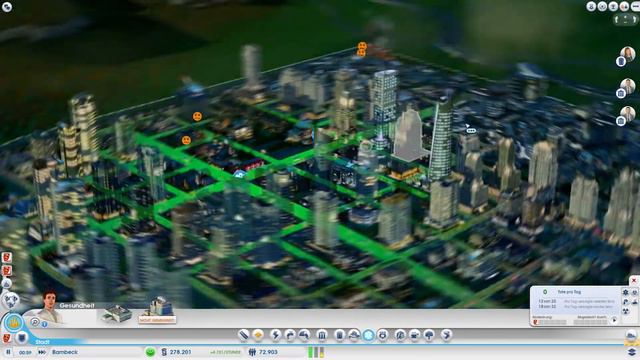
Task: Close the deaths-per-day data panel
Action: point(634,280)
